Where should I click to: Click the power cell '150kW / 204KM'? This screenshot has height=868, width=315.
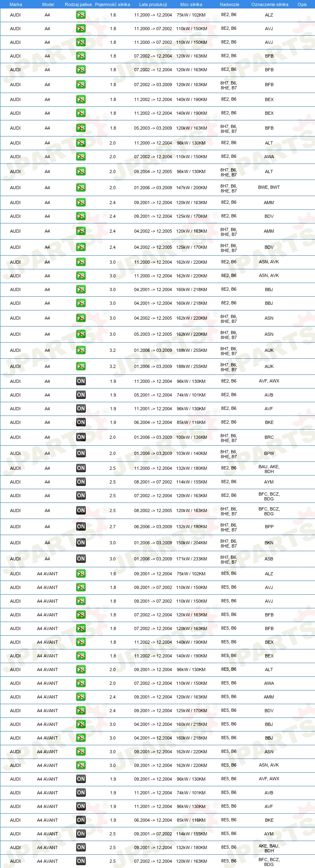pyautogui.click(x=192, y=543)
